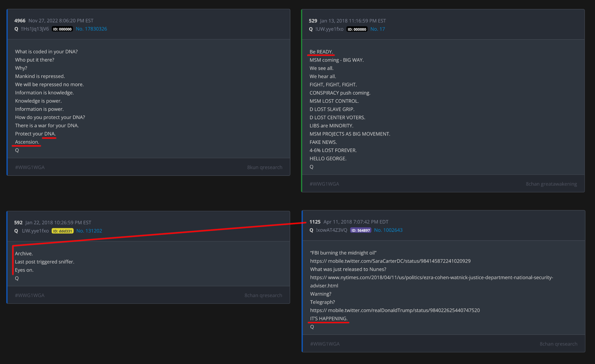Click the line "IT'S HAPPENING."
Screen dimensions: 595x364
point(329,318)
